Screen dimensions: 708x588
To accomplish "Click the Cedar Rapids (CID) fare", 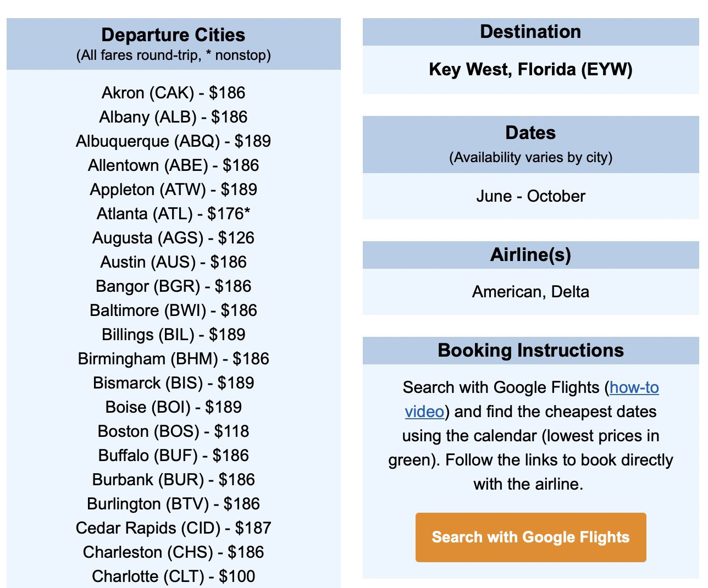I will point(174,528).
